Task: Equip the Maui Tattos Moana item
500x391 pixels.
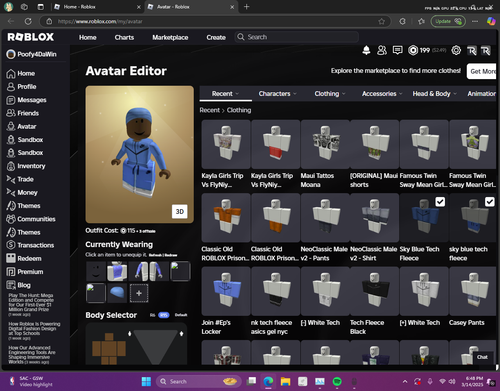Action: coord(325,144)
